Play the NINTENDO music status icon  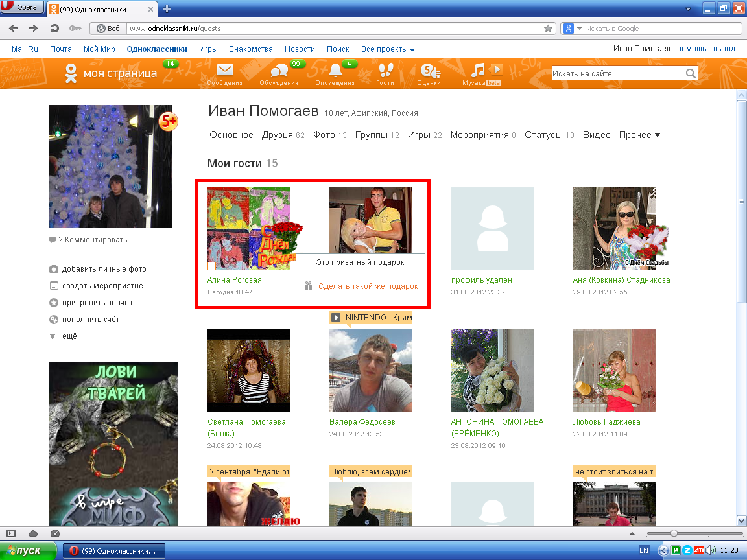click(336, 317)
